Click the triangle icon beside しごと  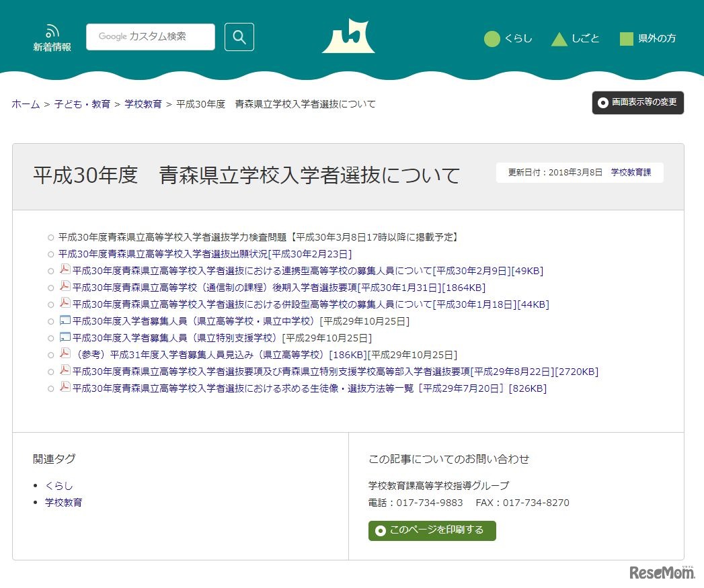coord(559,39)
